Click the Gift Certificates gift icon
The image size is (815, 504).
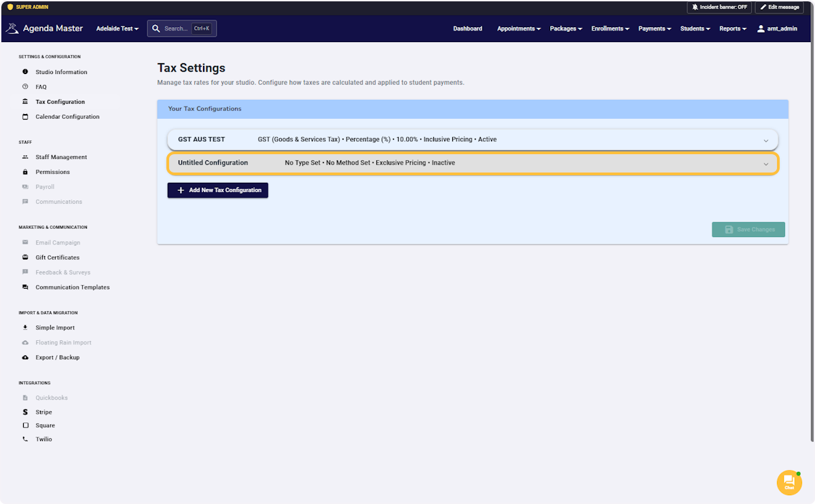pyautogui.click(x=25, y=257)
